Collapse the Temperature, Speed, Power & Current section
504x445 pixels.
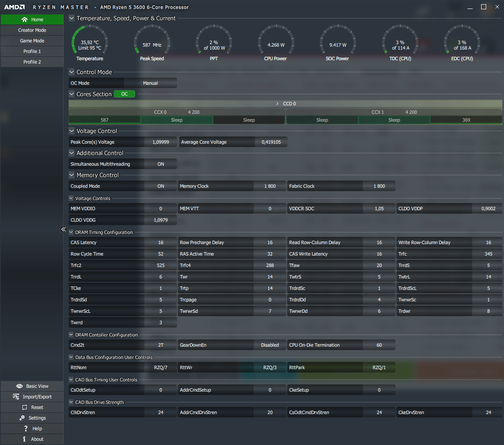tap(72, 18)
